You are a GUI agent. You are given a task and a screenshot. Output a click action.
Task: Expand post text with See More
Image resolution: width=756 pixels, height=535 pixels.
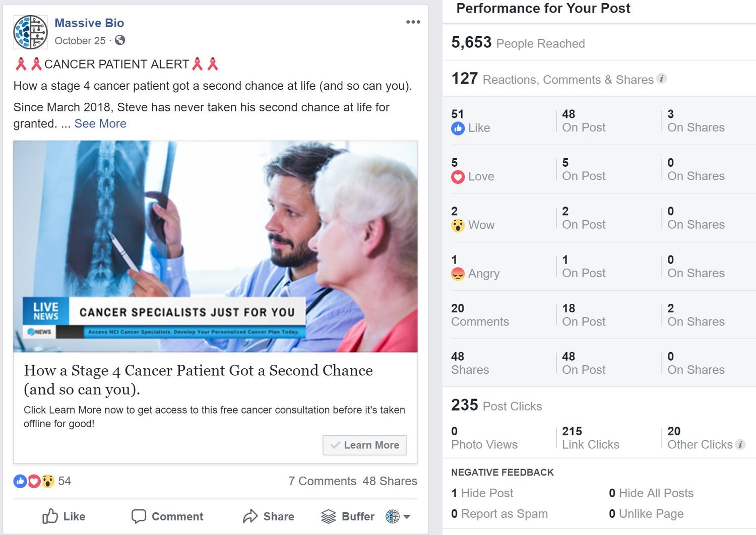tap(100, 123)
